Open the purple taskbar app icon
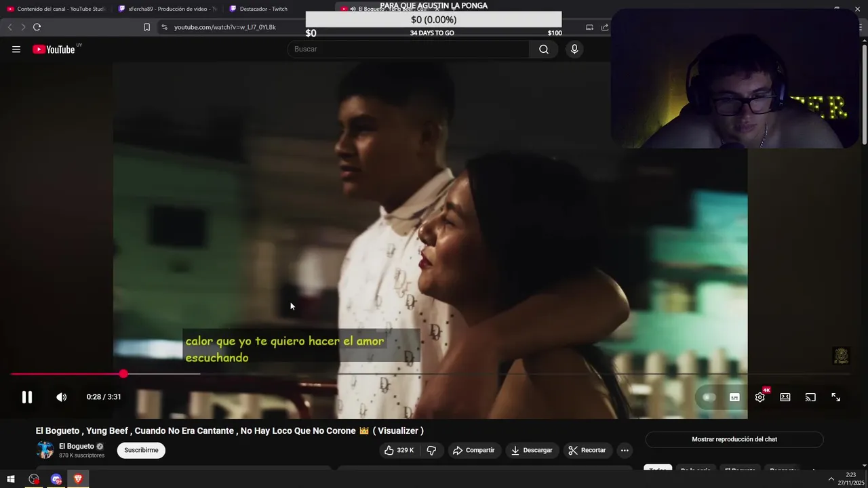Image resolution: width=868 pixels, height=488 pixels. pyautogui.click(x=56, y=479)
